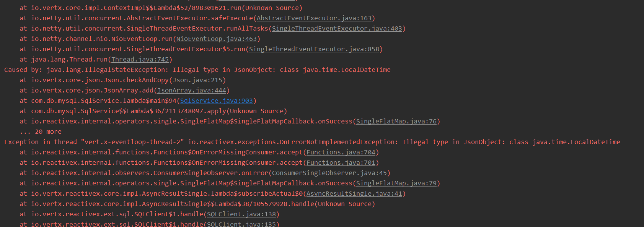Click the '... 20 more' text
This screenshot has height=227, width=644.
click(x=41, y=131)
